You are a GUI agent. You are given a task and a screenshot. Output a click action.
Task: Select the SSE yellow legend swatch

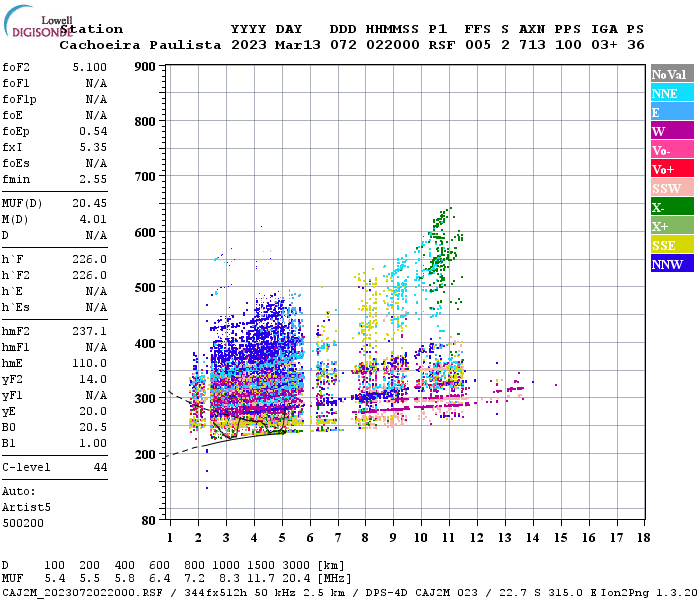click(x=672, y=245)
